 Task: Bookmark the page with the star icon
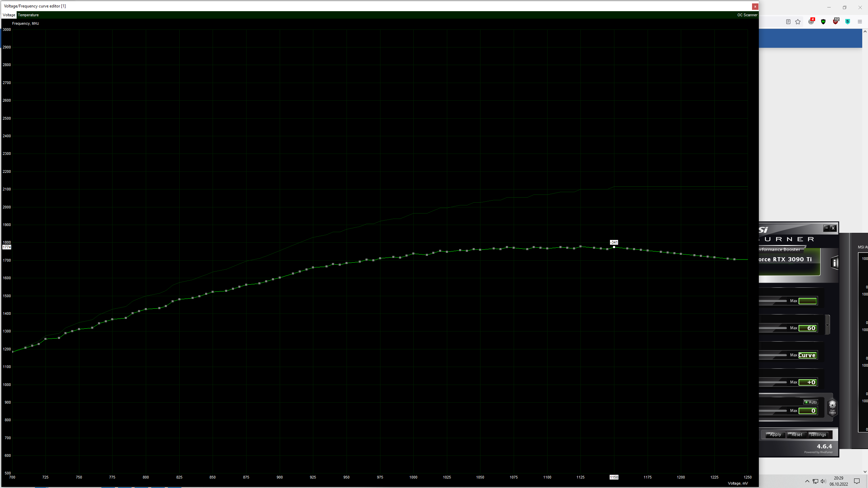point(798,22)
